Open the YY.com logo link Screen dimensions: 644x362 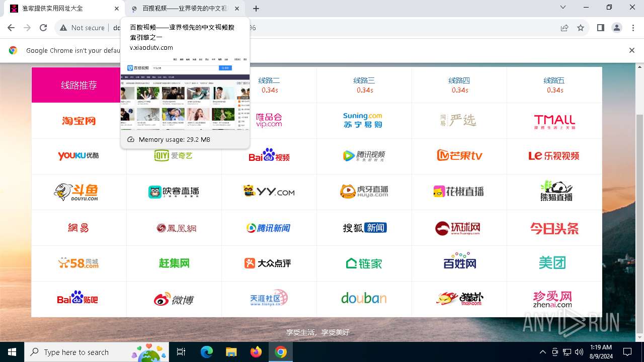pyautogui.click(x=269, y=192)
